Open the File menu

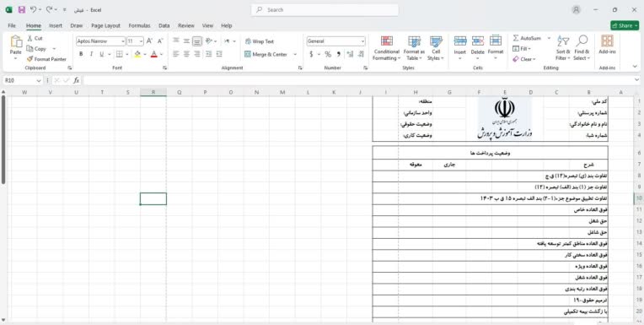click(12, 25)
